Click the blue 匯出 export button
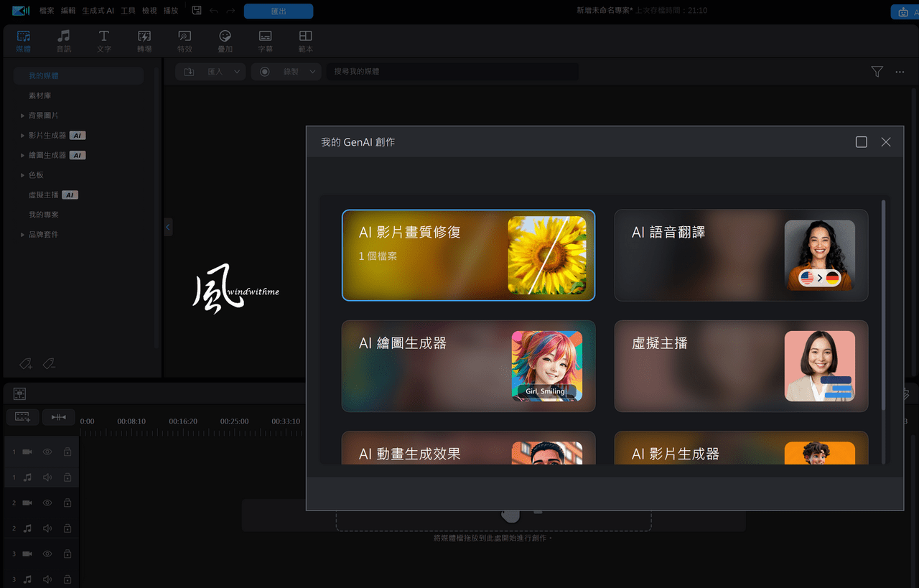This screenshot has width=919, height=588. coord(279,11)
